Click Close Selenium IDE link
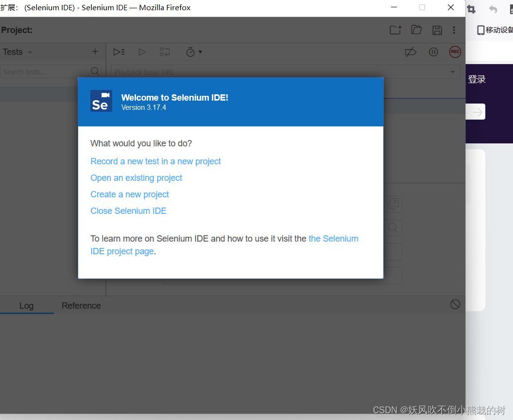Viewport: 513px width, 420px height. tap(129, 211)
